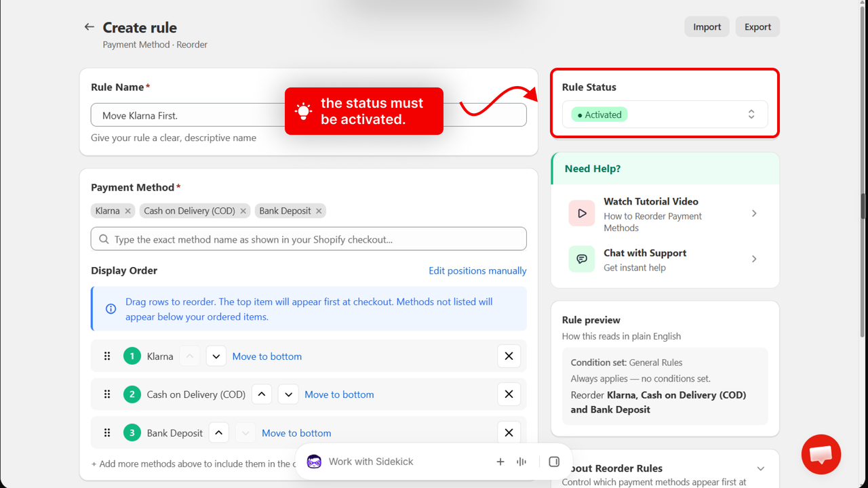Click the Import button
868x488 pixels.
tap(707, 27)
